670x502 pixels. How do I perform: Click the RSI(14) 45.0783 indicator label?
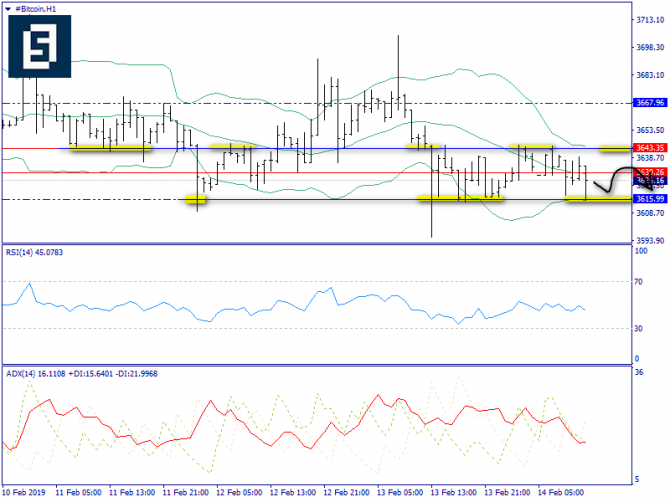[34, 252]
